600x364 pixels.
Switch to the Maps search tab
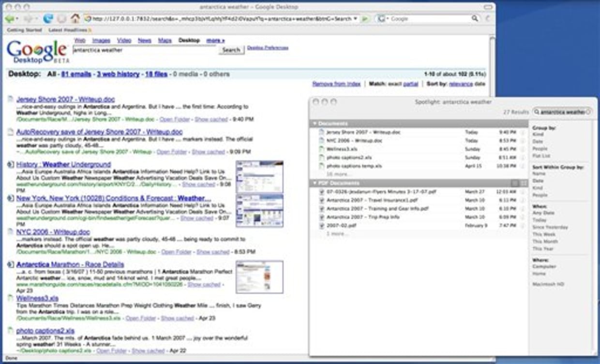[x=165, y=41]
